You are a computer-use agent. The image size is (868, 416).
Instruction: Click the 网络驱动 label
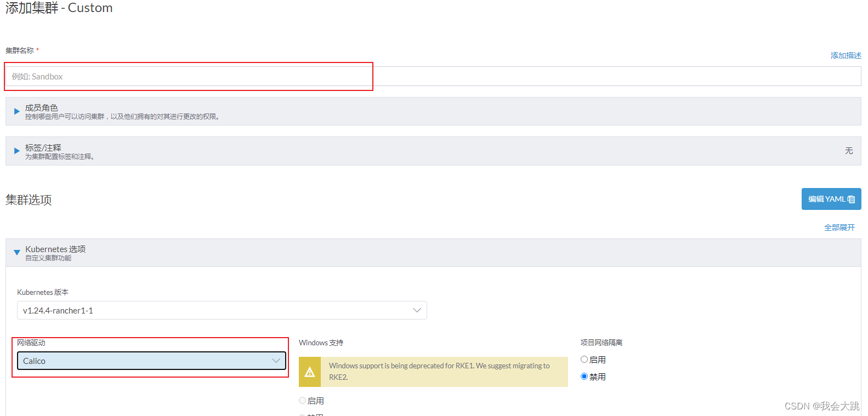pyautogui.click(x=31, y=343)
